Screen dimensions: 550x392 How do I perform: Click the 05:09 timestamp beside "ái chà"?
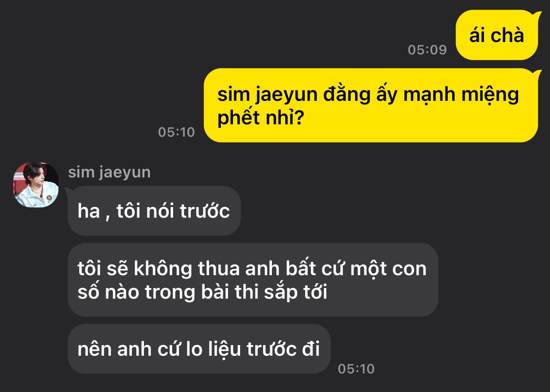(x=427, y=50)
